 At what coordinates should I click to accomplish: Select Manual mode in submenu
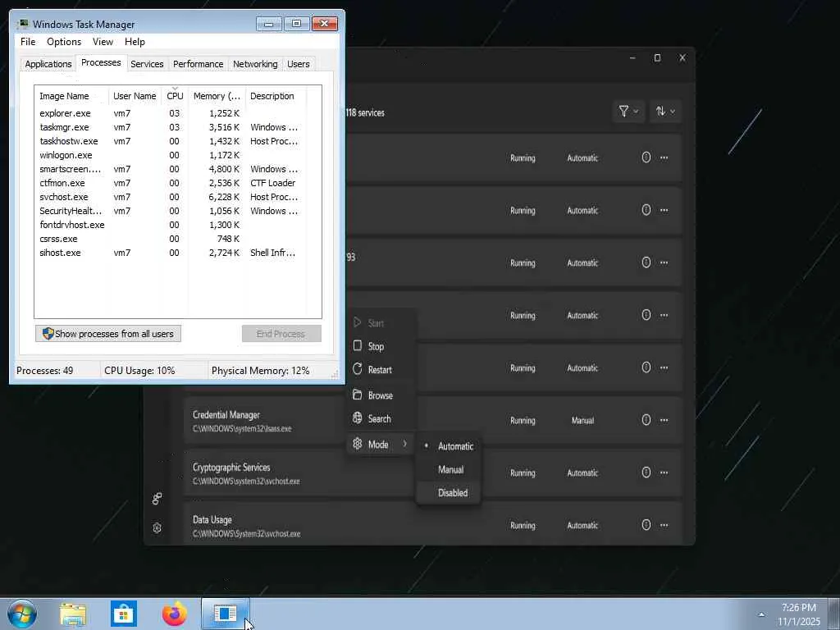pyautogui.click(x=449, y=469)
